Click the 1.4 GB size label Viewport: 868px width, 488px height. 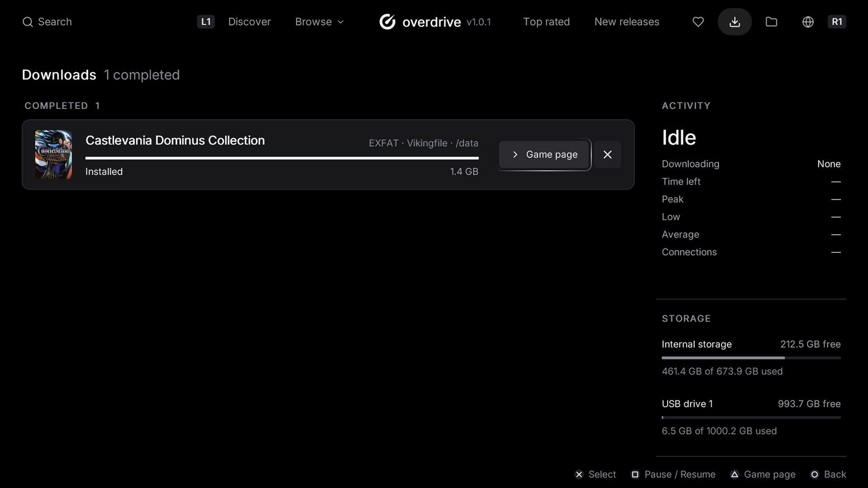(464, 172)
